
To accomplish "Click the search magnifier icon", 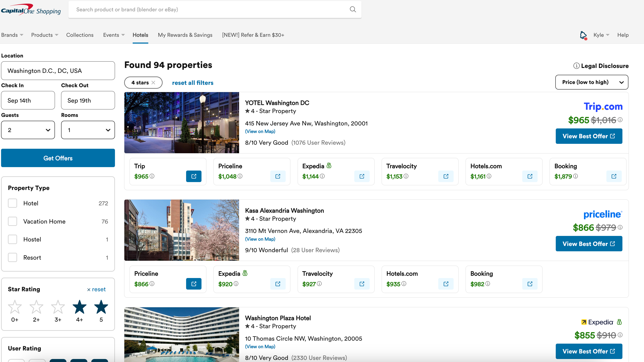I will point(353,9).
